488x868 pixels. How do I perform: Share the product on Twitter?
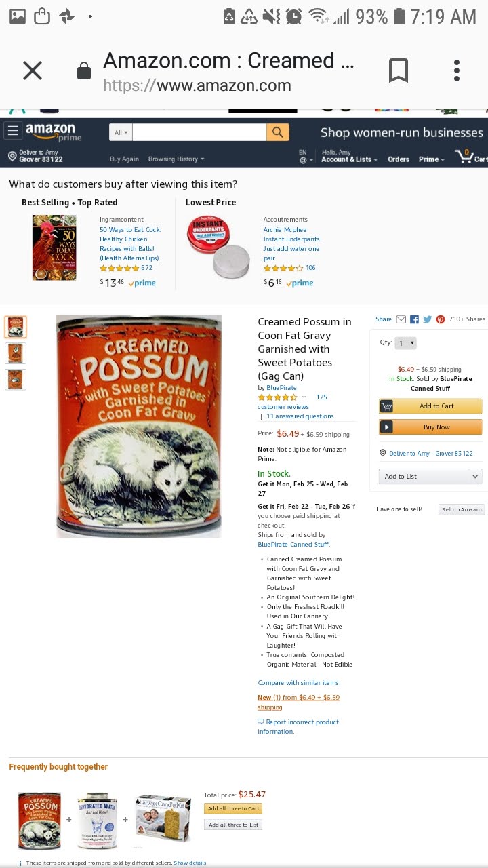427,319
